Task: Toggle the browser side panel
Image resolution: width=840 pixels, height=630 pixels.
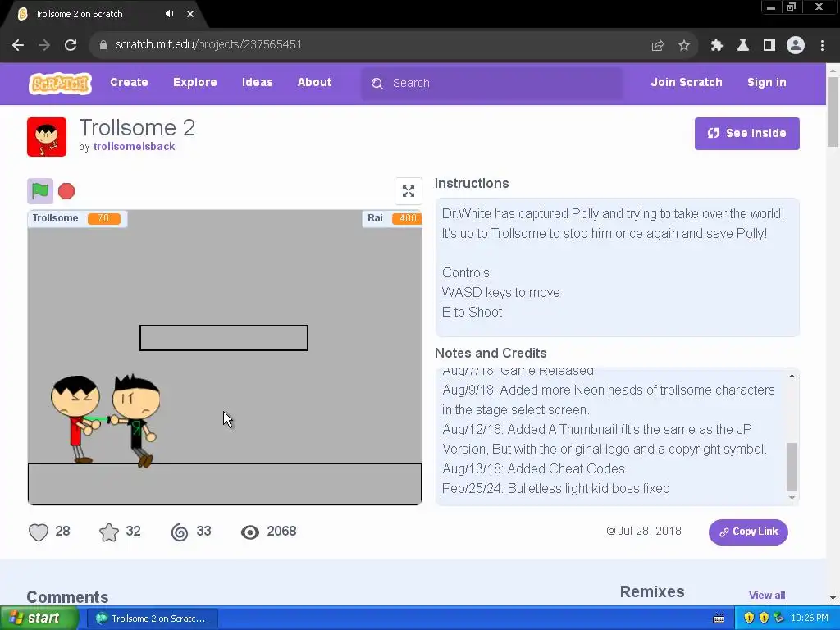Action: [769, 46]
